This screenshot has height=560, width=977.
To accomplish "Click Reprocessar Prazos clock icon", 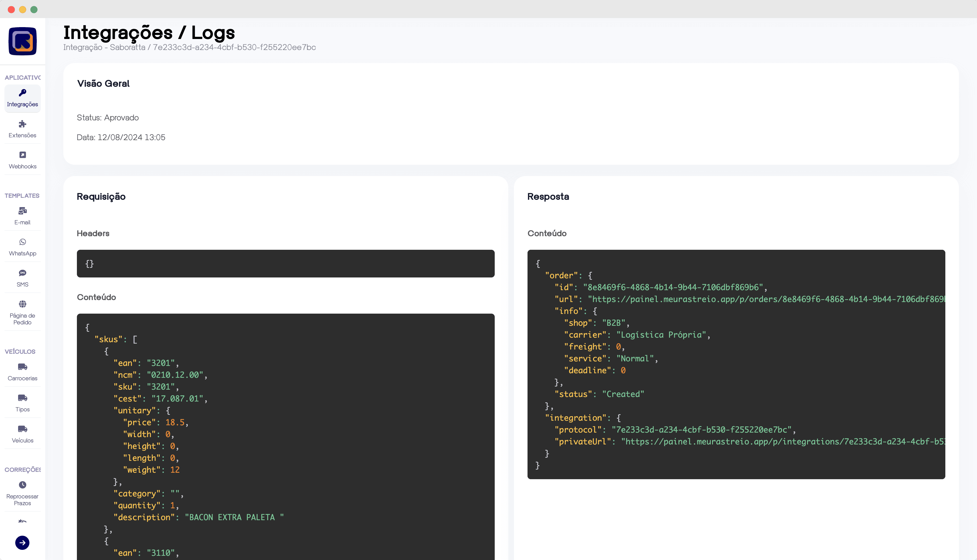I will (x=22, y=485).
